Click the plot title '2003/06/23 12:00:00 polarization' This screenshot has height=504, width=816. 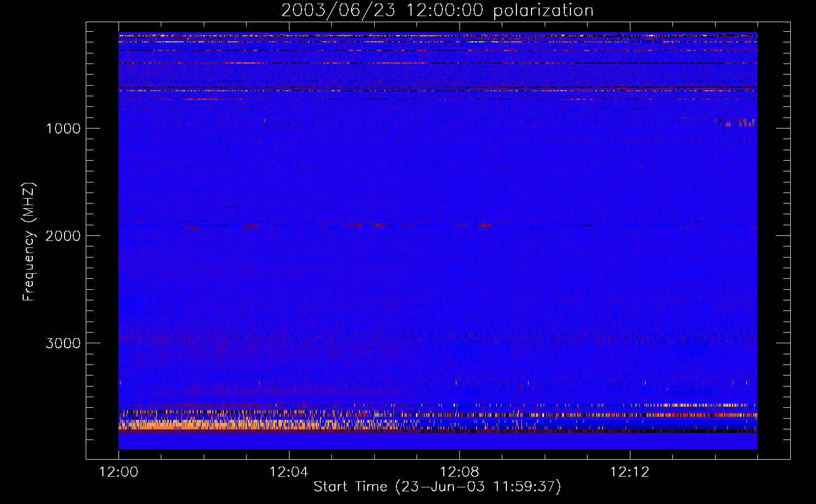tap(437, 11)
